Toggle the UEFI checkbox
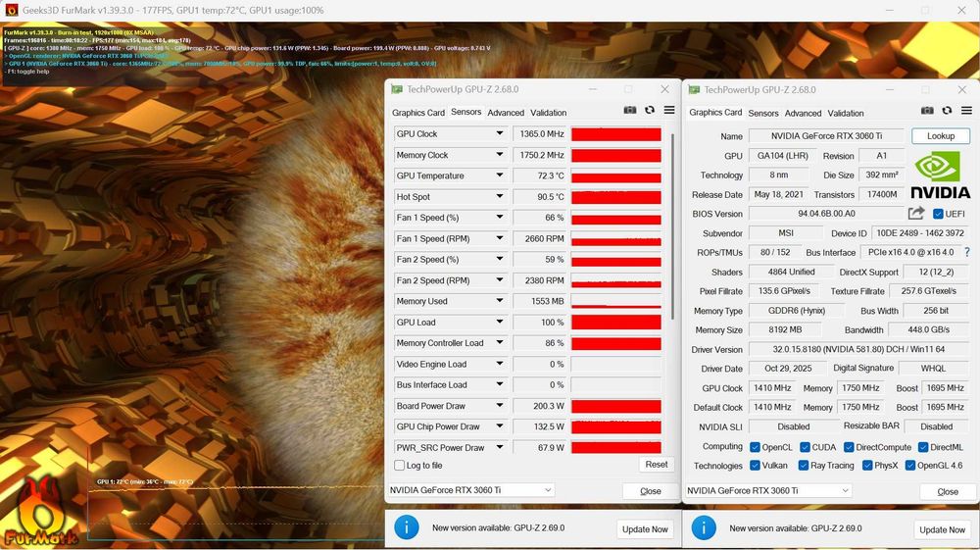This screenshot has height=550, width=980. coord(938,214)
